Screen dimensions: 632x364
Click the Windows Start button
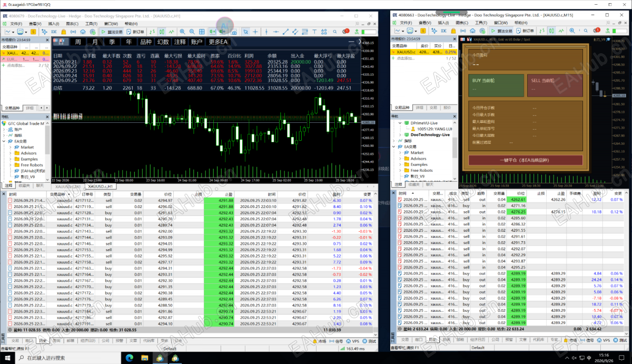(x=7, y=358)
